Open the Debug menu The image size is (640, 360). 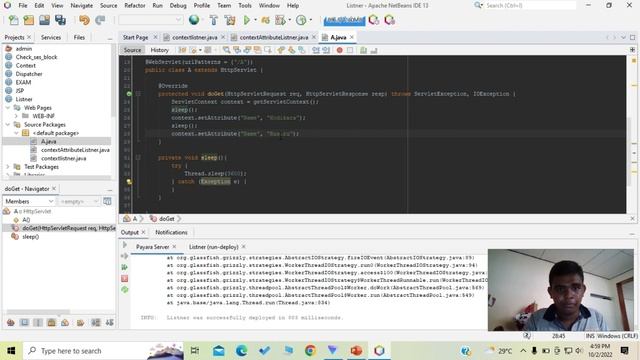(x=178, y=6)
